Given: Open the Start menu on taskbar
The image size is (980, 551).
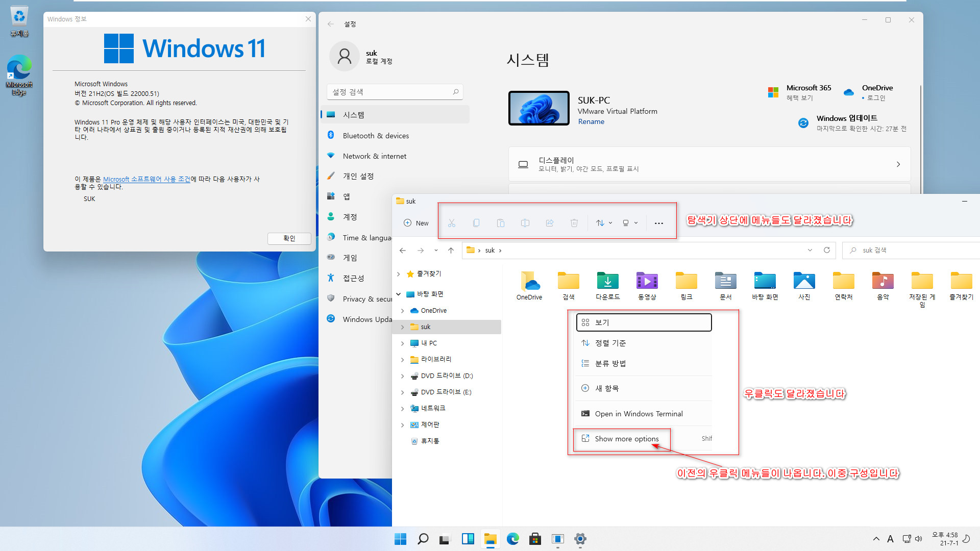Looking at the screenshot, I should (401, 539).
